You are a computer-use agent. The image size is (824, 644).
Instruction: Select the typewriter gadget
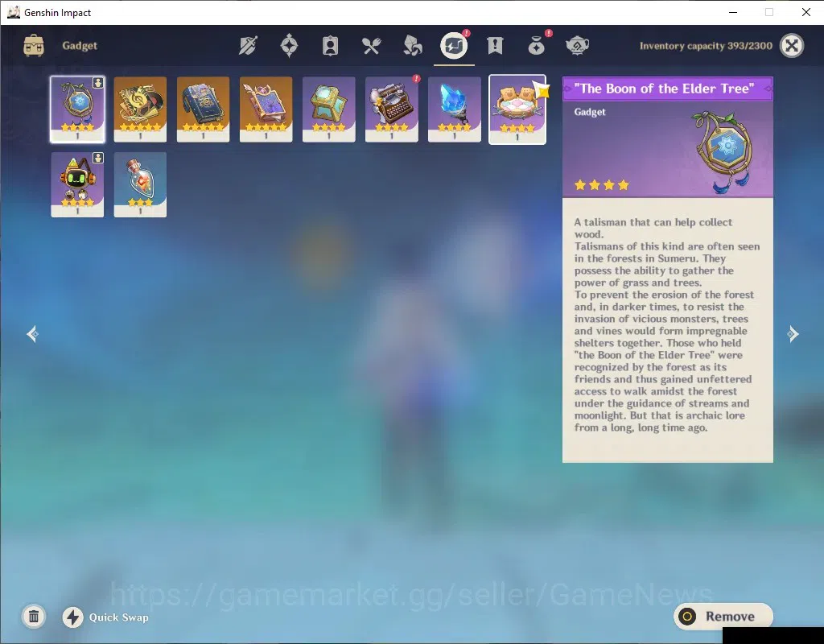pyautogui.click(x=392, y=109)
